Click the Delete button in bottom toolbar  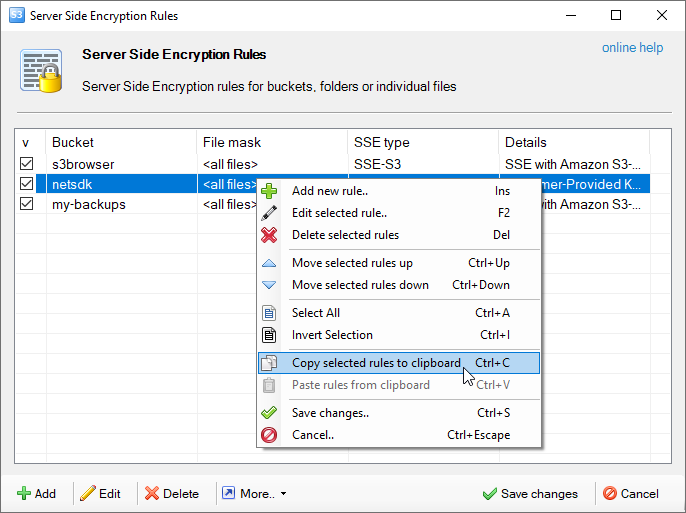[172, 494]
